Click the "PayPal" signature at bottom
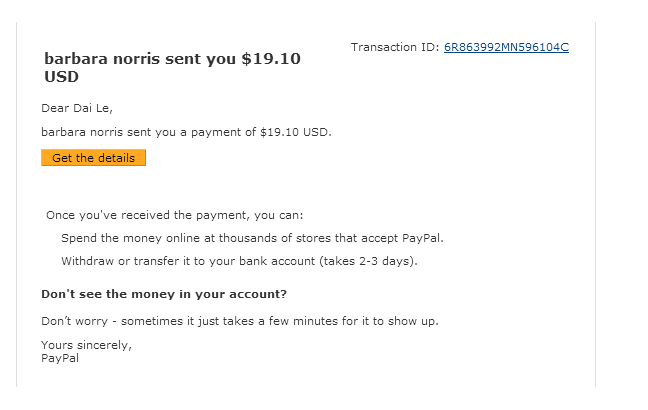Screen dimensions: 648x410 (59, 357)
